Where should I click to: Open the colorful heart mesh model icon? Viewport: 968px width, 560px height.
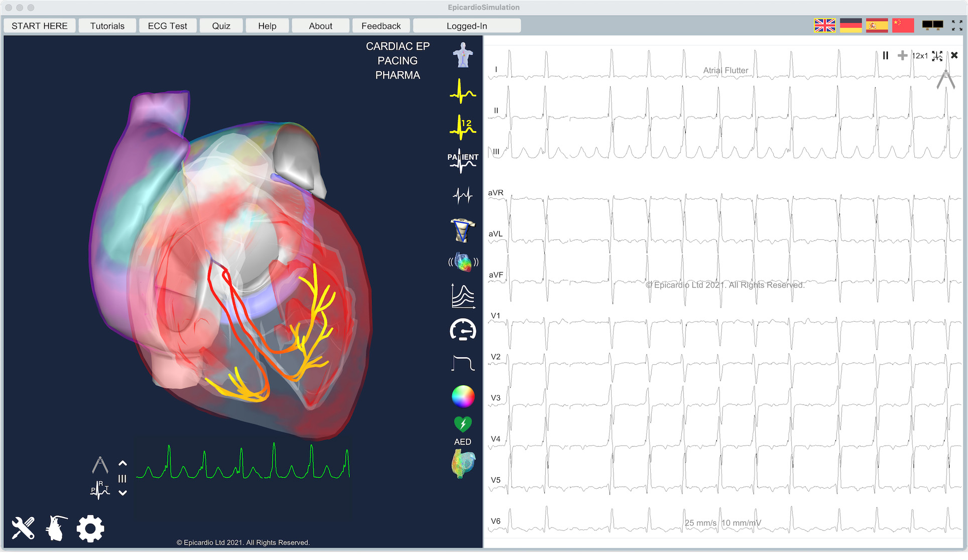coord(462,463)
